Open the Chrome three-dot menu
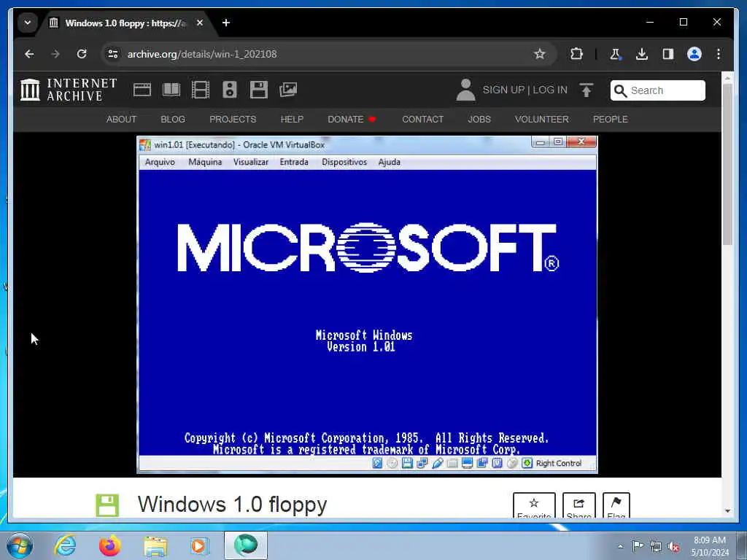747x560 pixels. pos(719,54)
